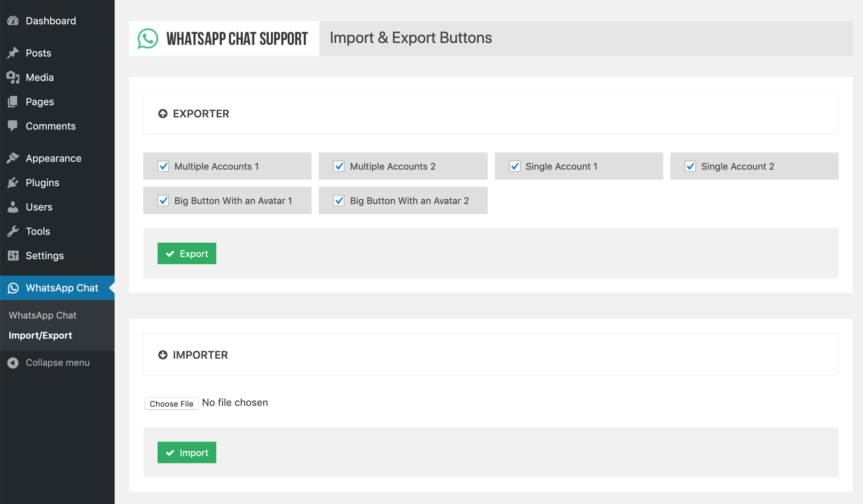This screenshot has height=504, width=863.
Task: Click the Appearance paintbrush icon
Action: [13, 158]
